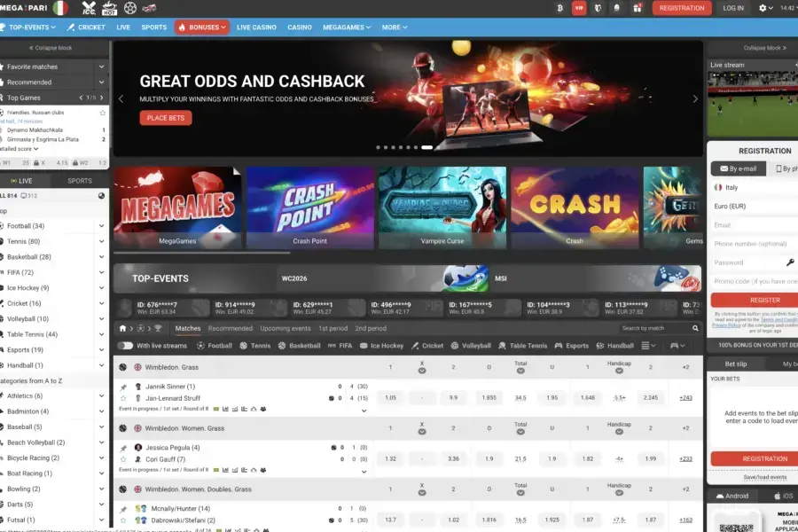This screenshot has width=798, height=532.
Task: Open the Sports nav item
Action: coord(154,27)
